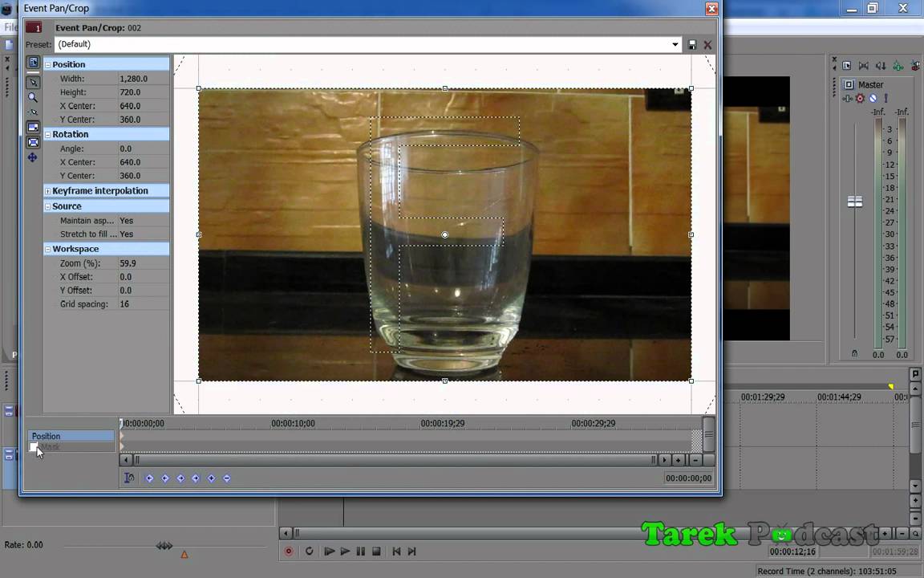The width and height of the screenshot is (924, 578).
Task: Click the Rate scrub slider
Action: [164, 546]
